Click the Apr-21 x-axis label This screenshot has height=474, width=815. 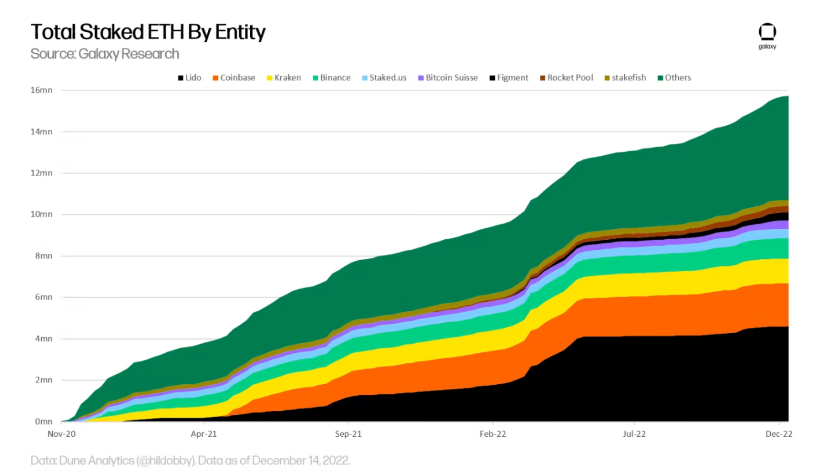pyautogui.click(x=204, y=433)
